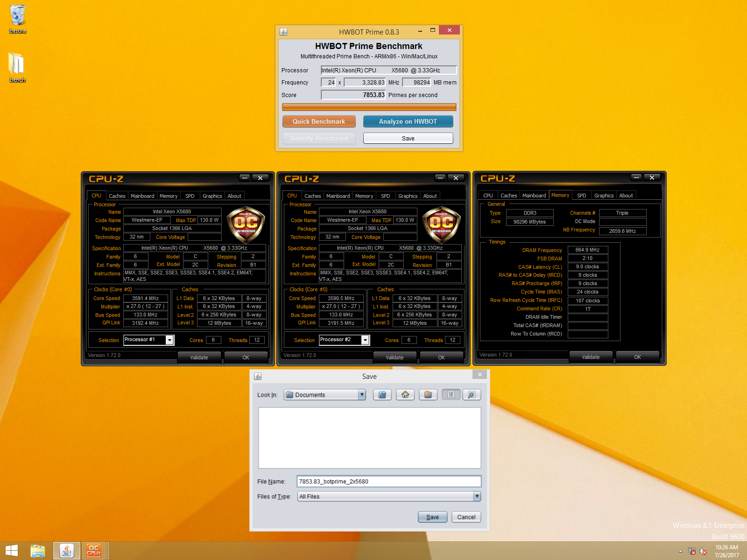
Task: Click the frequency 3,328.83 MHz field
Action: [x=365, y=82]
